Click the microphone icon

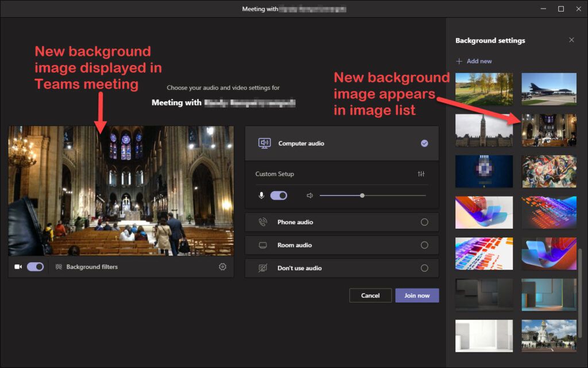(x=262, y=195)
